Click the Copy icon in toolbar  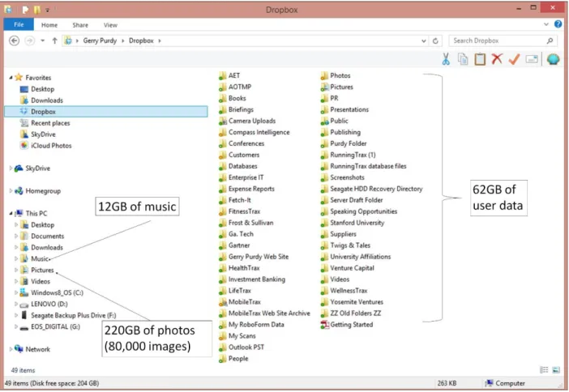click(463, 59)
